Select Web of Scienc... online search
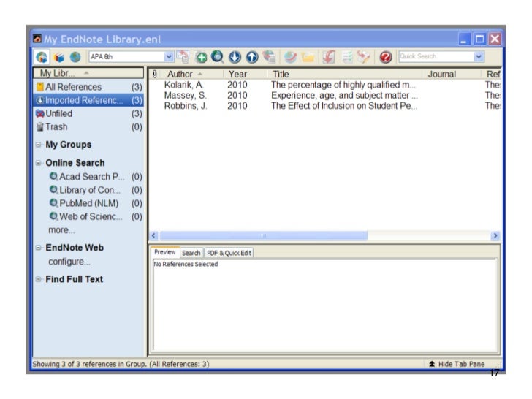532x399 pixels. (96, 216)
